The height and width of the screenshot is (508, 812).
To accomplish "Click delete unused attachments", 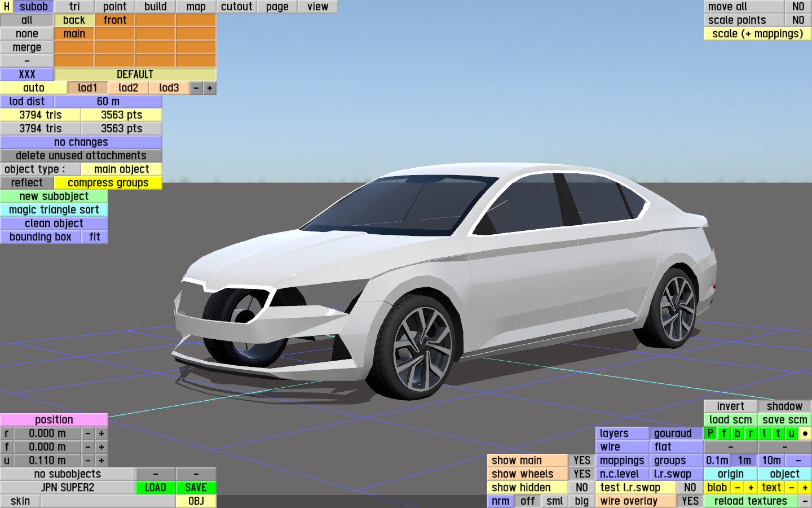I will (81, 156).
